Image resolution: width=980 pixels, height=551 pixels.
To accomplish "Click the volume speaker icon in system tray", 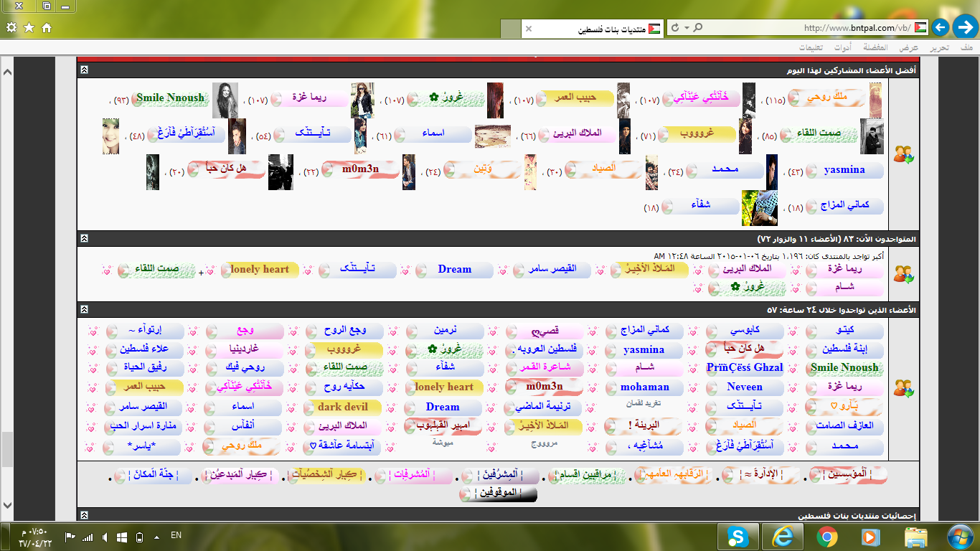I will (x=105, y=537).
